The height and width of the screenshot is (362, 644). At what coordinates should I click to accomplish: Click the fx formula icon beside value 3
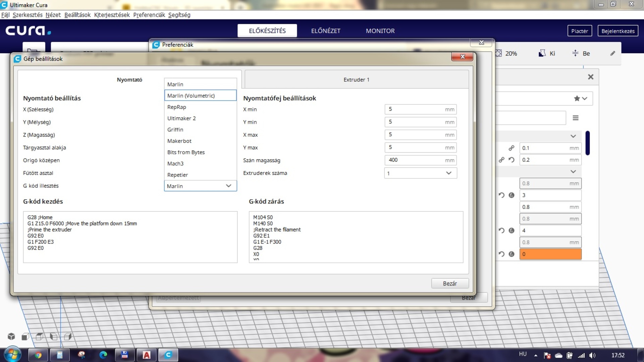point(512,195)
